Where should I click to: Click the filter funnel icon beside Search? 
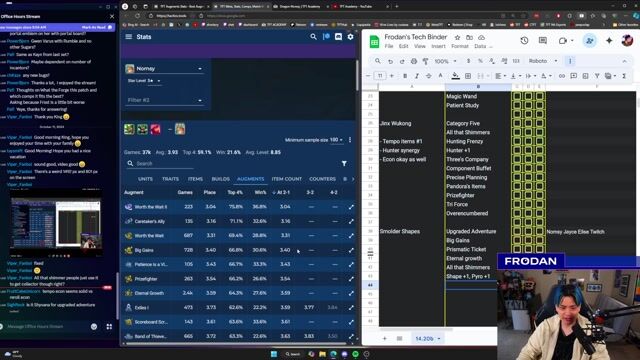(x=344, y=163)
